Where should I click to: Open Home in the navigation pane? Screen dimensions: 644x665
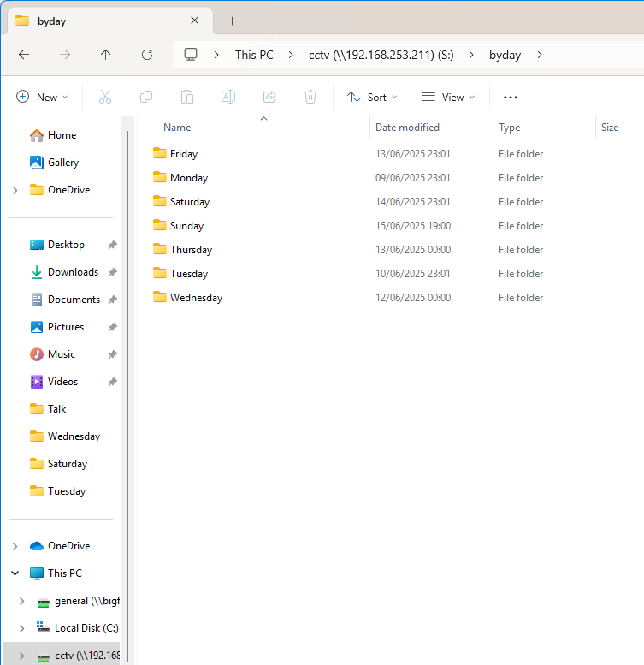(x=53, y=135)
